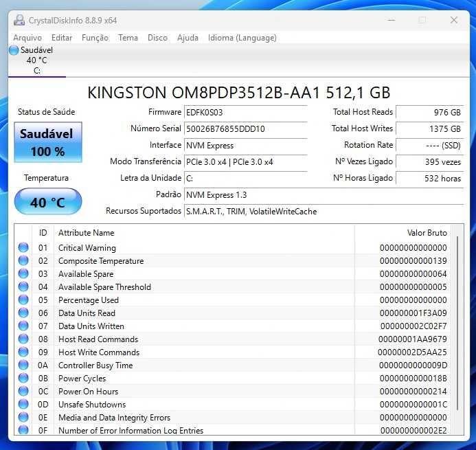Open the Ajuda menu

pyautogui.click(x=188, y=38)
